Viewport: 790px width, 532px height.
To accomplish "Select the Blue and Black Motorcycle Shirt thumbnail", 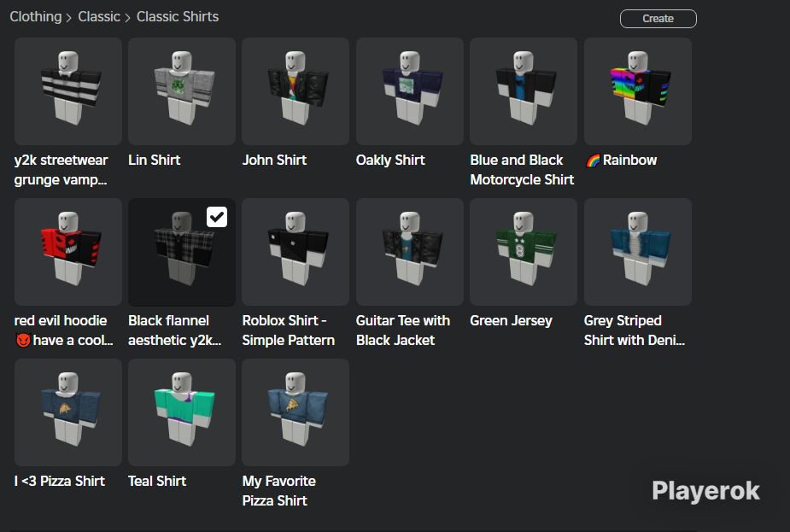I will click(524, 91).
